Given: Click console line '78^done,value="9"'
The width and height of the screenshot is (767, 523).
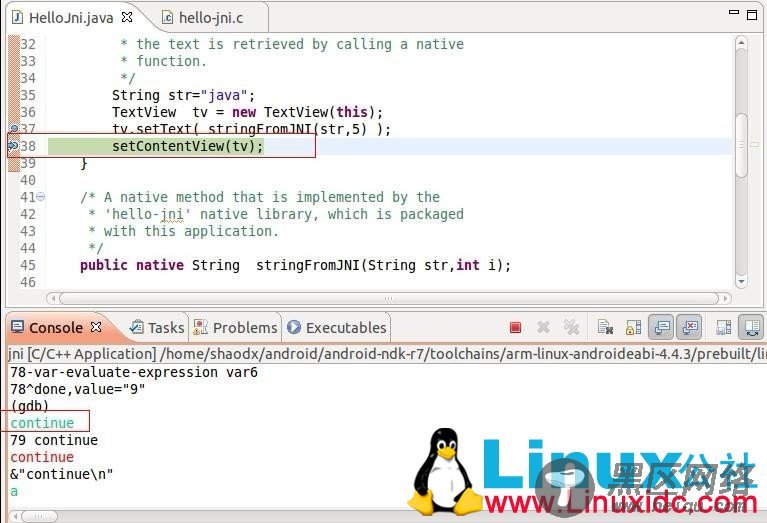Looking at the screenshot, I should (78, 389).
